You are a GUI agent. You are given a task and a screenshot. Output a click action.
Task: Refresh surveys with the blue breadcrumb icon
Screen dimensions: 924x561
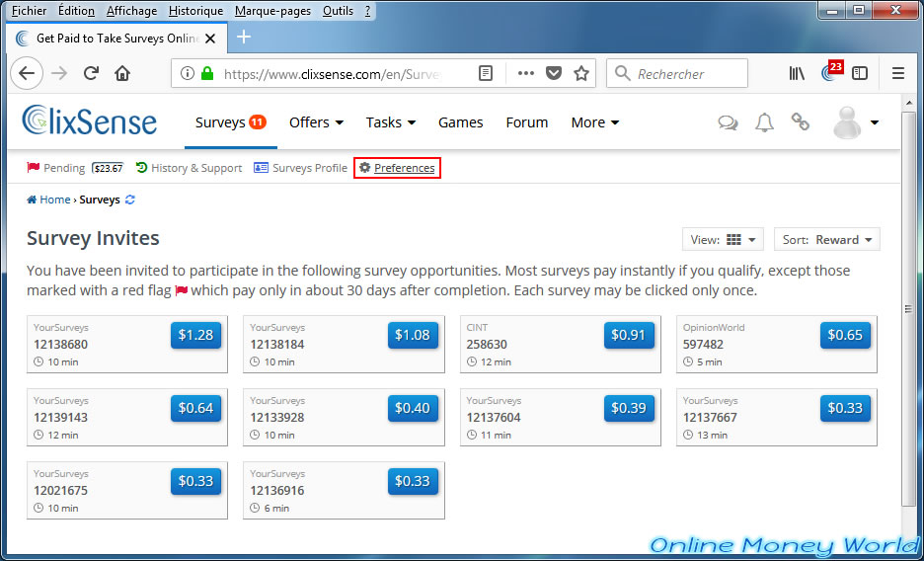point(130,200)
